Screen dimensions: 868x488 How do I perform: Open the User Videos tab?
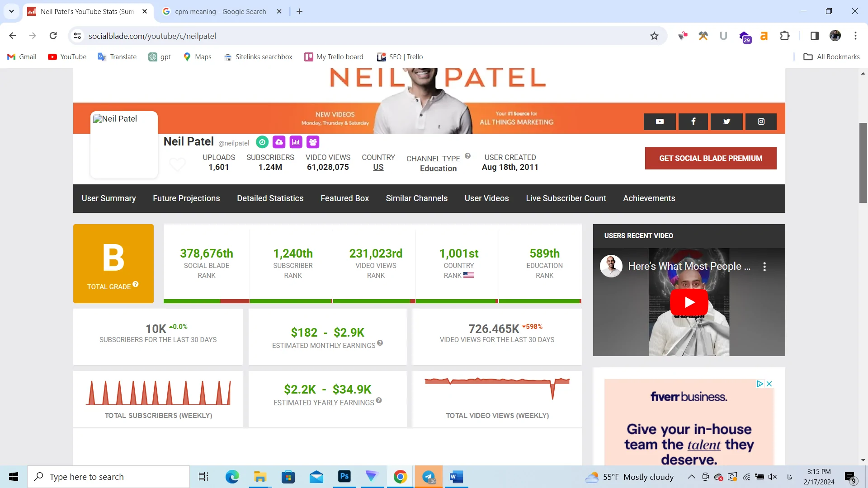coord(486,198)
